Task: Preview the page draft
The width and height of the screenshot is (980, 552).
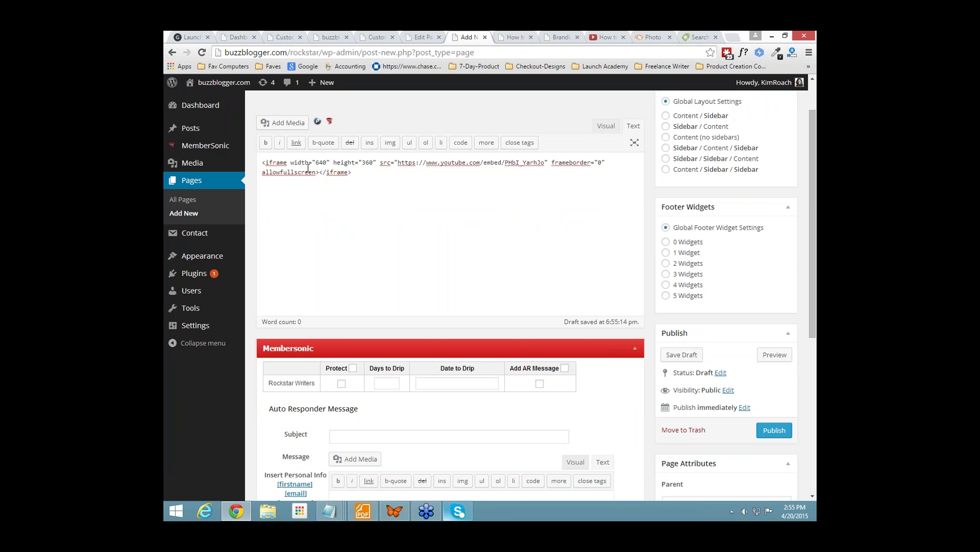Action: (x=774, y=355)
